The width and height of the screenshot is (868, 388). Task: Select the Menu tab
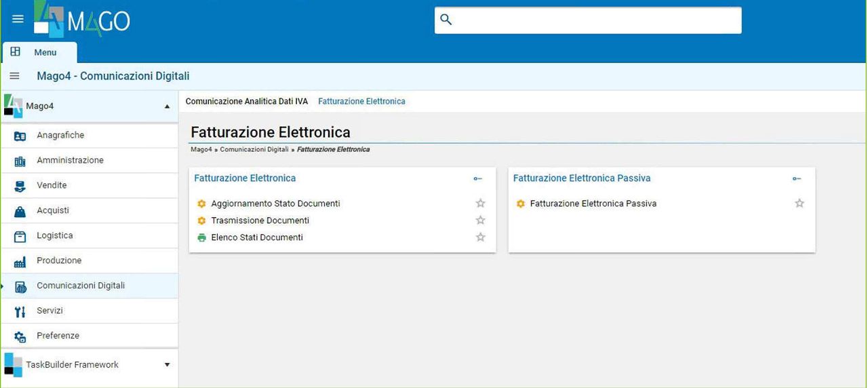(x=39, y=52)
